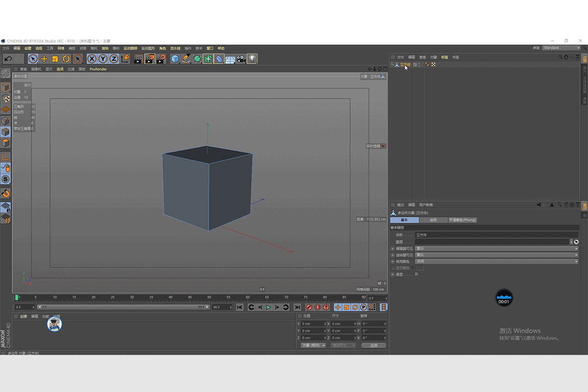
Task: Click the object name input field
Action: pos(497,235)
